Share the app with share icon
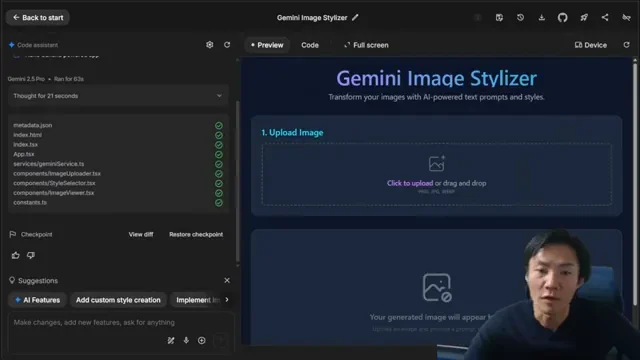The image size is (640, 360). point(605,18)
